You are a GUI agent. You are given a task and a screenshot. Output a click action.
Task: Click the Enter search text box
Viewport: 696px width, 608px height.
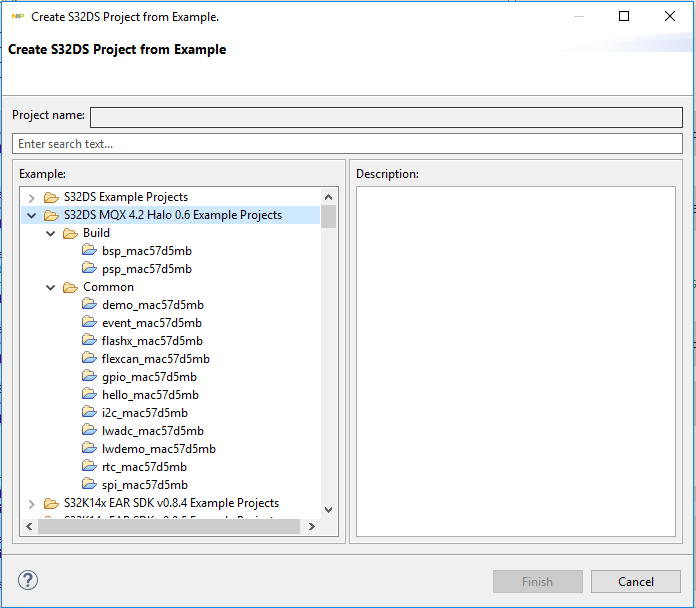click(347, 144)
